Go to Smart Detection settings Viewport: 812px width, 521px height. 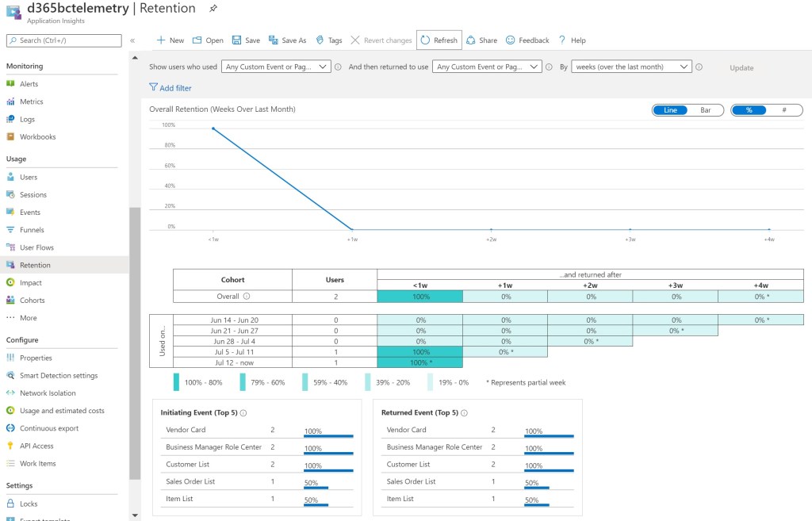[59, 376]
